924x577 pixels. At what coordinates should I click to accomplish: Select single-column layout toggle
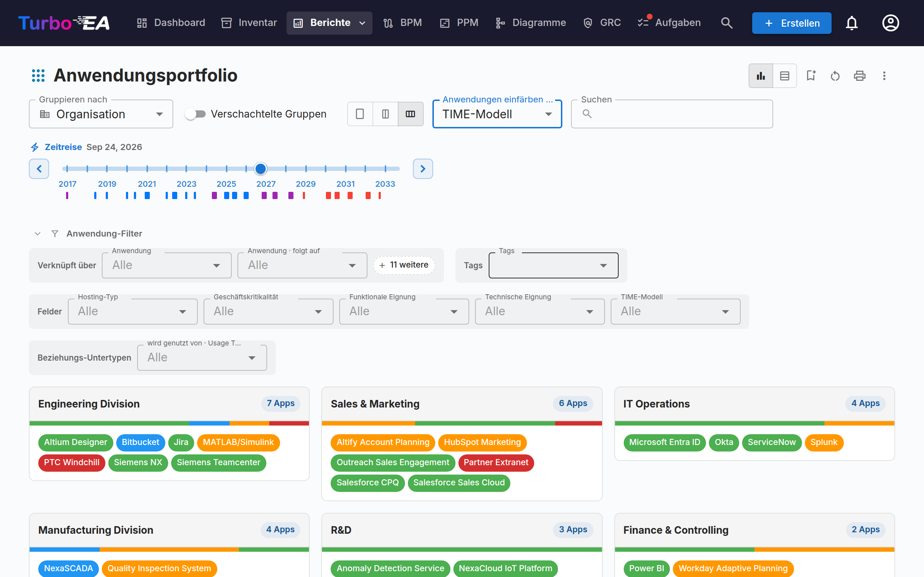pyautogui.click(x=359, y=114)
